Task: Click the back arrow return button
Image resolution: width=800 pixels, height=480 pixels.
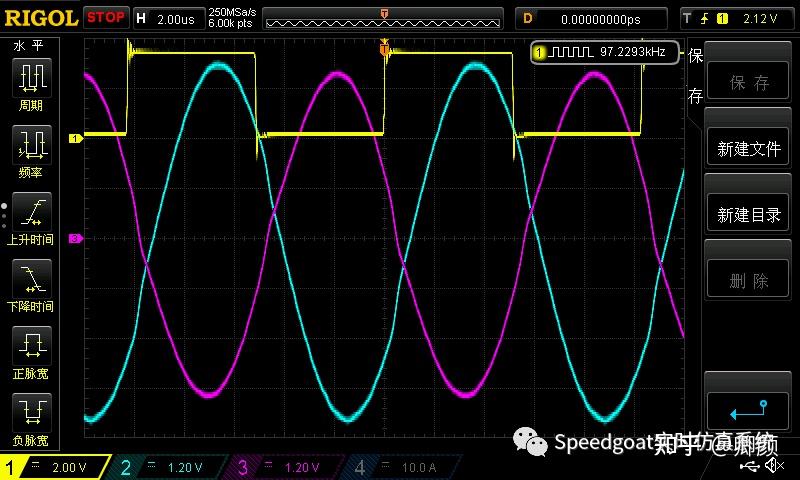Action: (748, 411)
